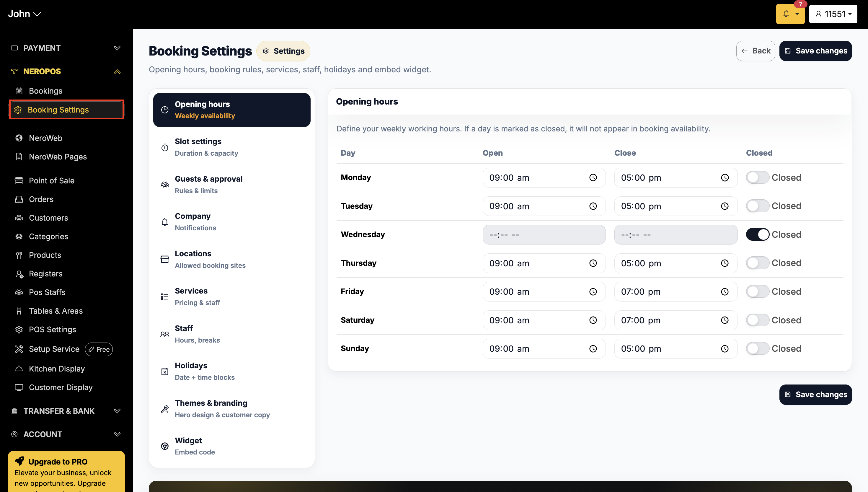Click the clock icon in Friday's close time
The width and height of the screenshot is (868, 492).
click(725, 291)
